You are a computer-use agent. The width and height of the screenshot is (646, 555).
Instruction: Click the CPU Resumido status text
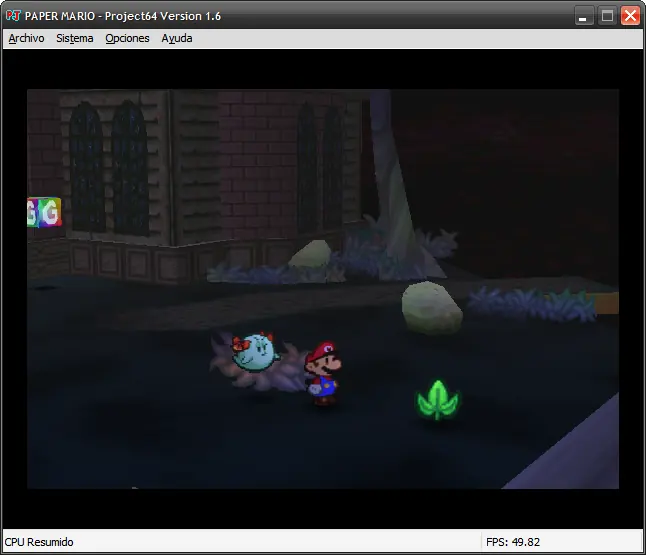coord(39,542)
